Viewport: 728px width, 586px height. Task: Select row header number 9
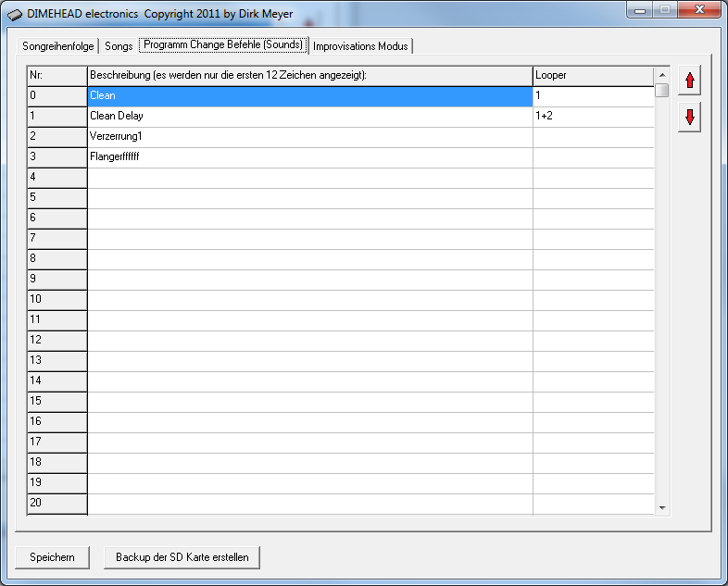(57, 281)
